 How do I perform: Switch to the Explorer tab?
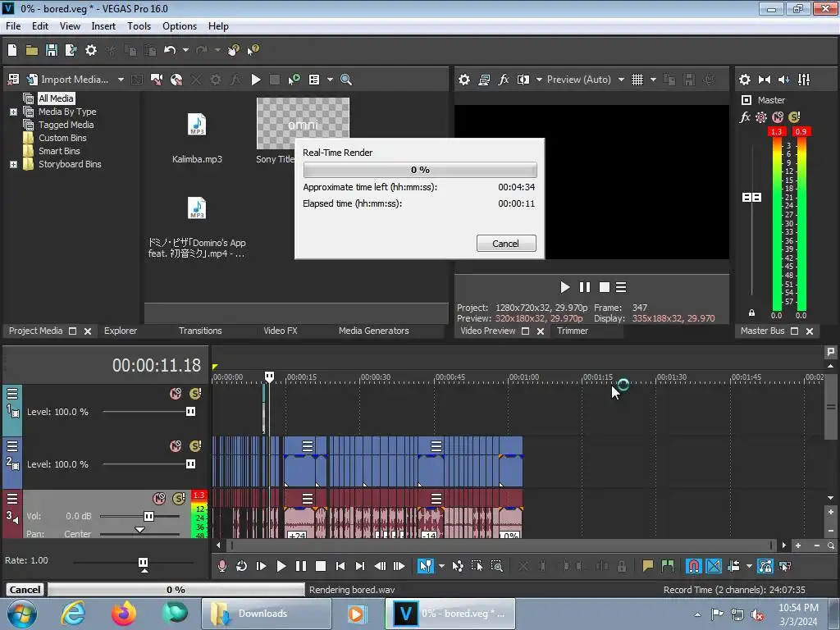tap(121, 331)
